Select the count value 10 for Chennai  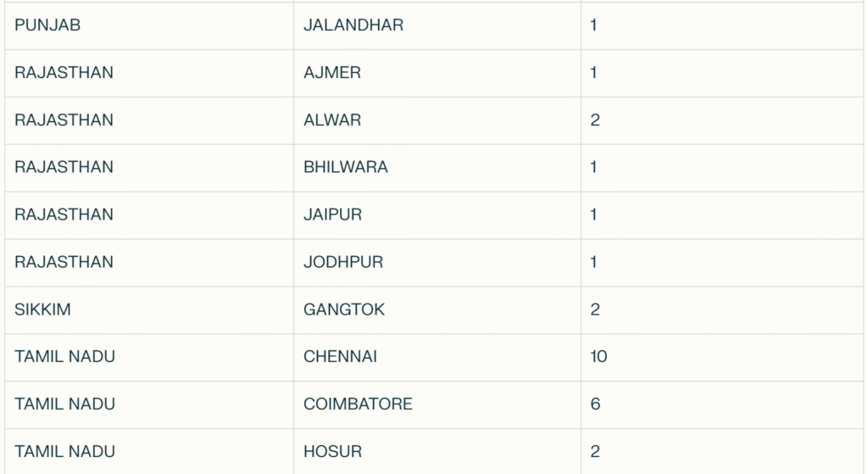point(722,357)
